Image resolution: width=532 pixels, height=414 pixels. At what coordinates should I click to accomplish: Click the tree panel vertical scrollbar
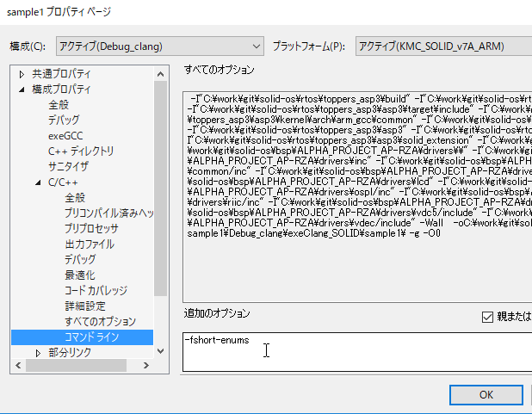161,215
